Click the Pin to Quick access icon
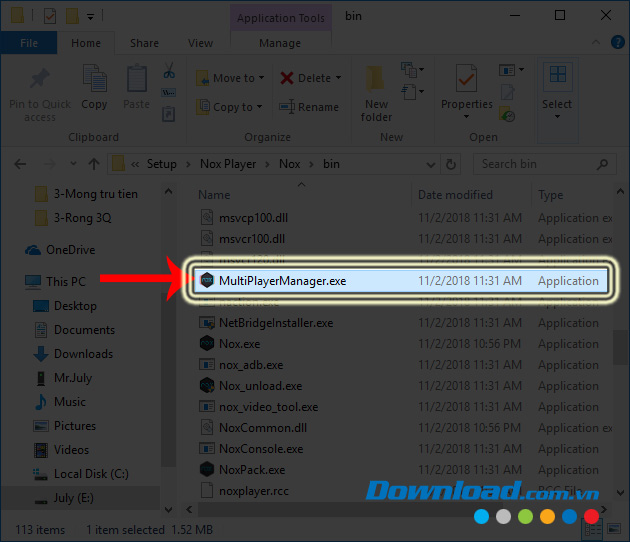630x542 pixels. (39, 78)
